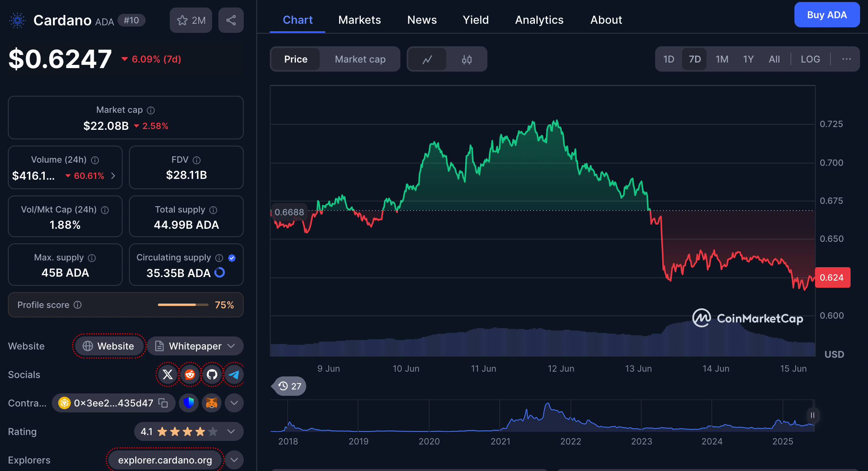Toggle LOG scale on the chart
The height and width of the screenshot is (471, 868).
810,59
